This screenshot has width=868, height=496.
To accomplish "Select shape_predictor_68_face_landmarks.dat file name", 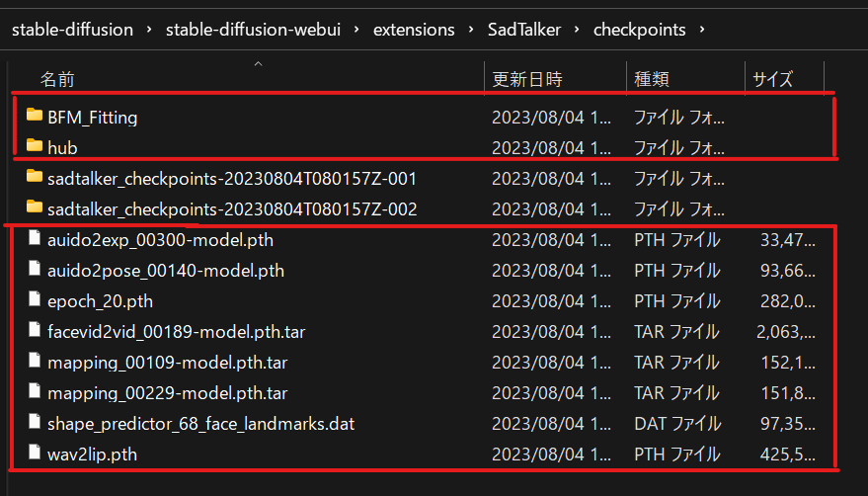I will [200, 424].
